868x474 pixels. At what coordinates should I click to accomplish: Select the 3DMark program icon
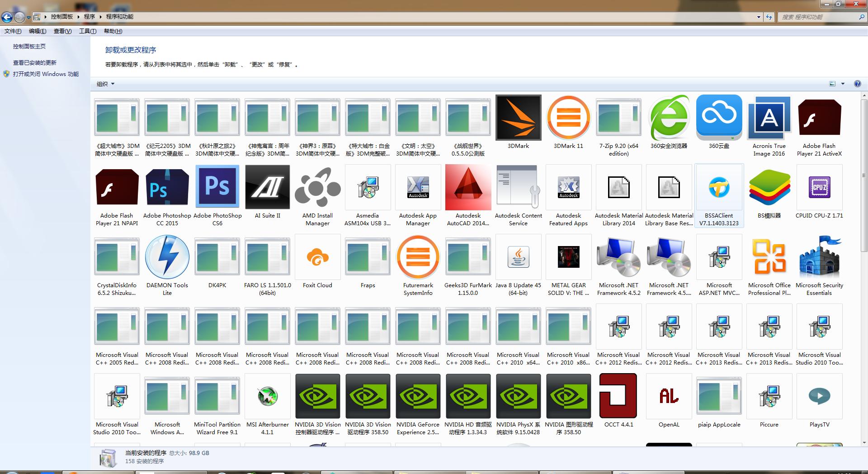point(518,118)
